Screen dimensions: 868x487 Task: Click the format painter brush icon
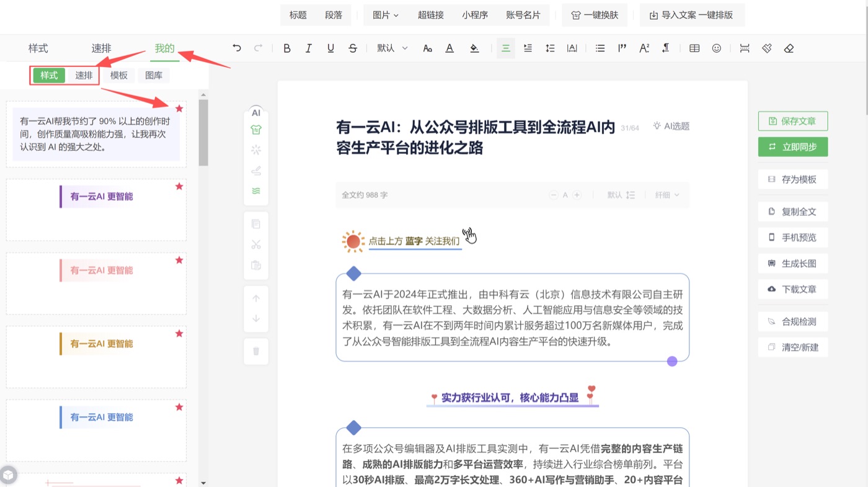point(767,48)
